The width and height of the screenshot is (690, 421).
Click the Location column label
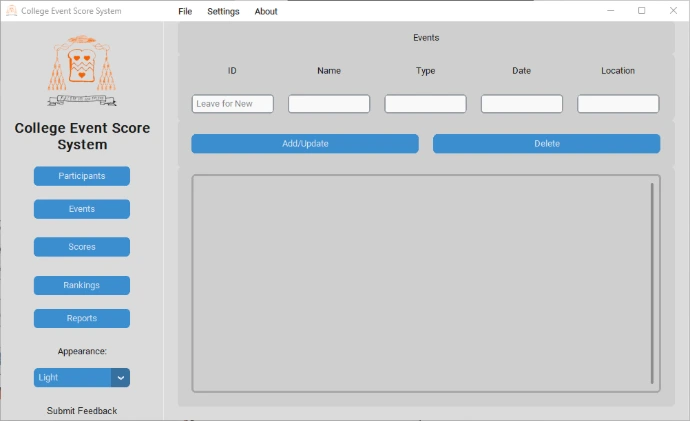(x=618, y=71)
